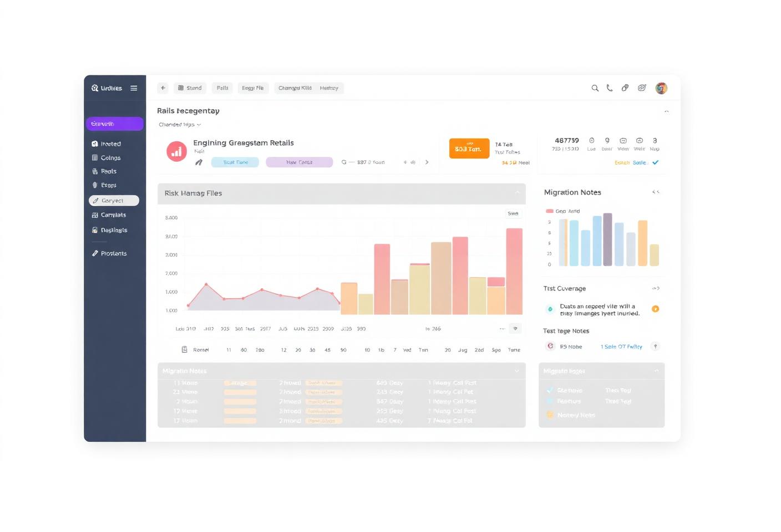781x532 pixels.
Task: Switch to the Rails tab
Action: 222,88
